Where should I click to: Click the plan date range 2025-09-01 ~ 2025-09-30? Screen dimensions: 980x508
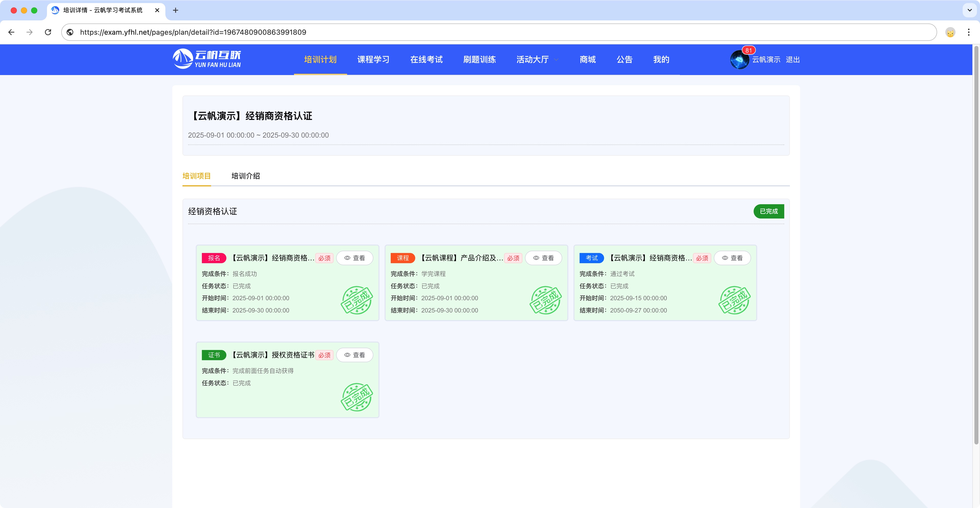pos(258,135)
